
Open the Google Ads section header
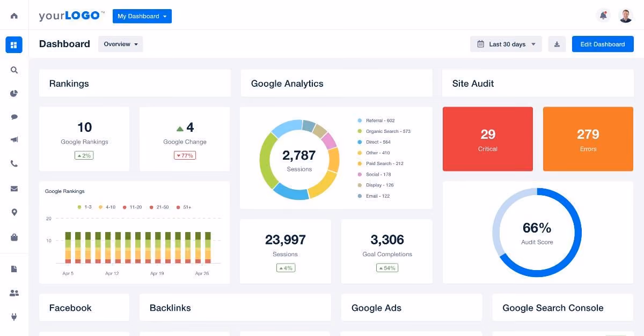[412, 308]
